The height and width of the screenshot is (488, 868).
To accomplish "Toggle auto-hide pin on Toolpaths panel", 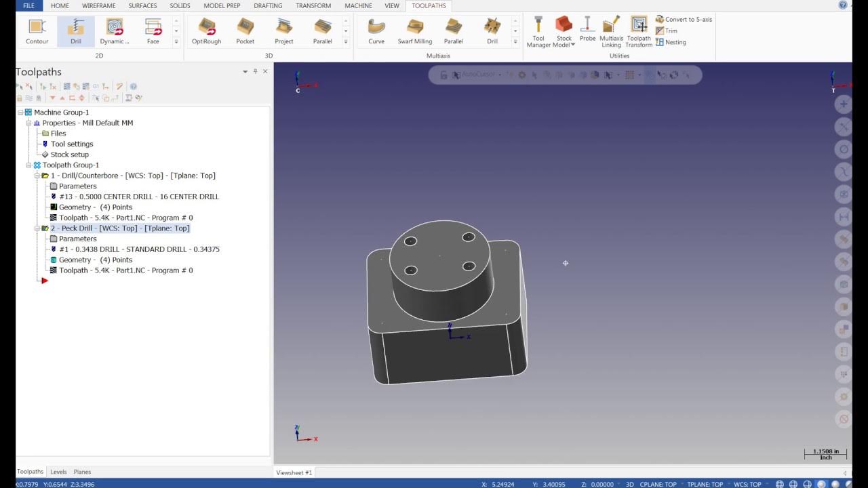I will point(256,71).
